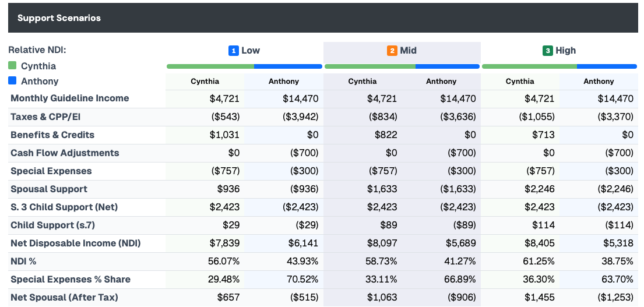Click the $6,141 NDI value
Viewport: 644px width, 307px height.
(x=303, y=244)
